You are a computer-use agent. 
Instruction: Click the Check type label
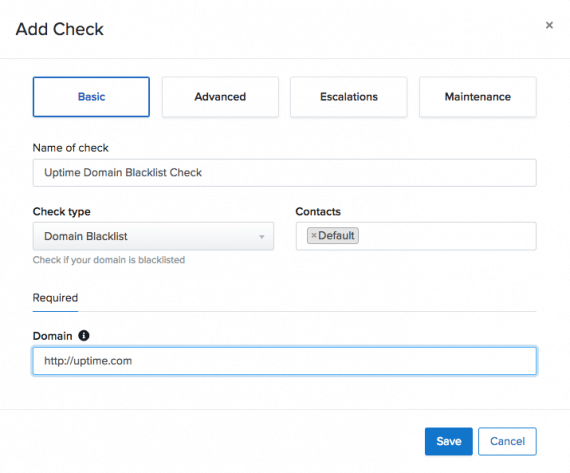61,212
